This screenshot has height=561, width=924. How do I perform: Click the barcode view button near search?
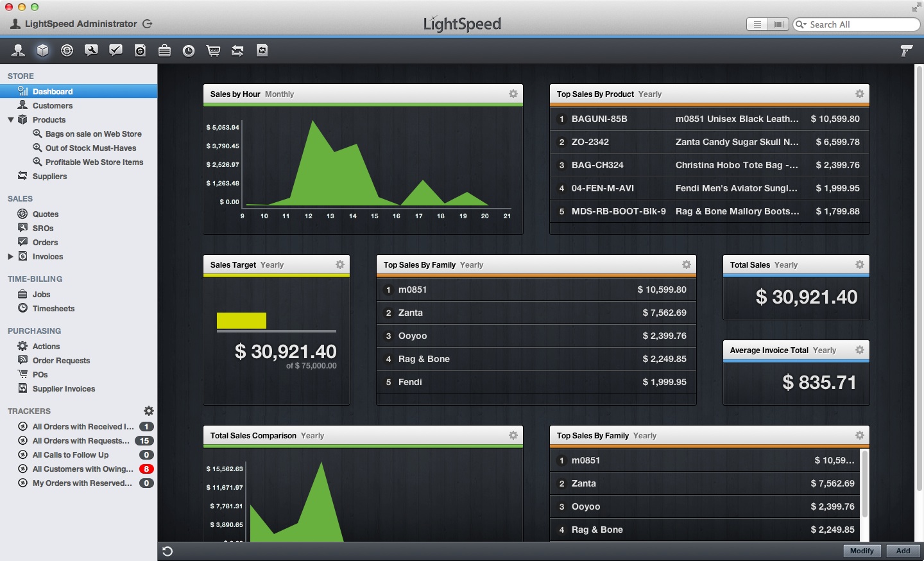(778, 24)
